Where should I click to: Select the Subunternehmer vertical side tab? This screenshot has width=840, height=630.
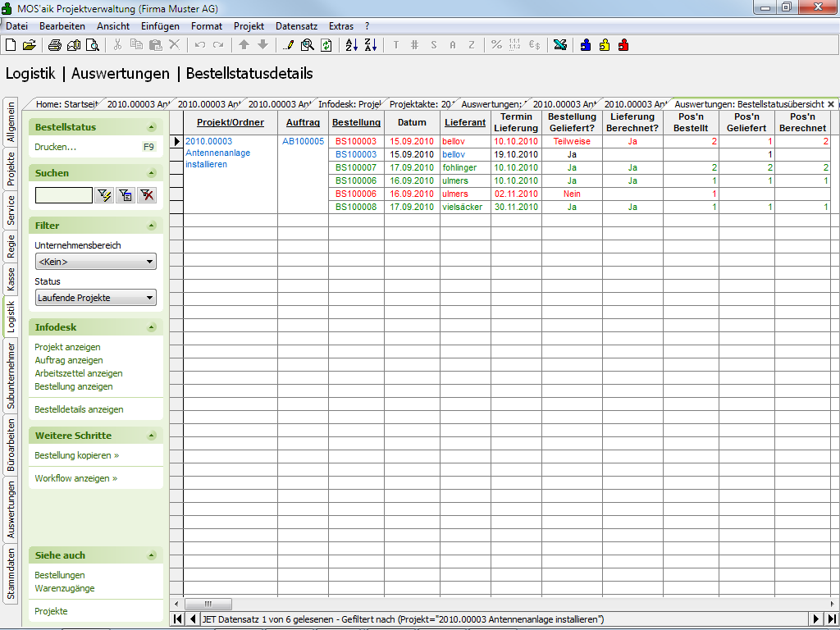(x=11, y=376)
